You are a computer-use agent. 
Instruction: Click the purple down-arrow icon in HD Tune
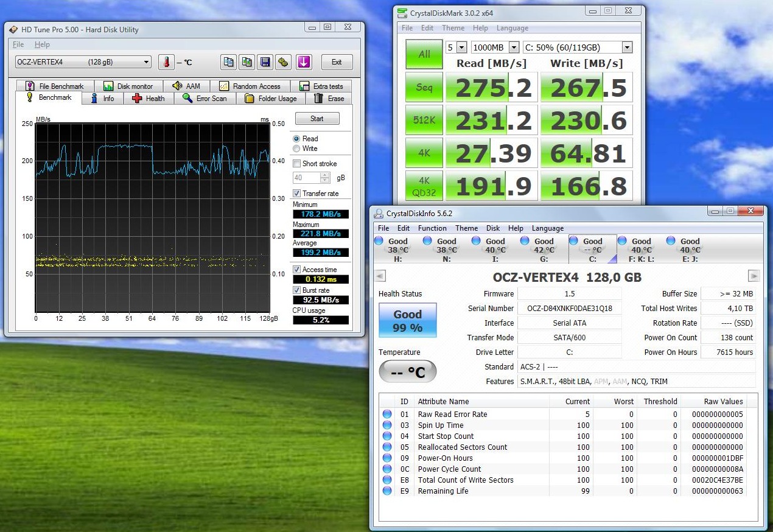pos(304,61)
